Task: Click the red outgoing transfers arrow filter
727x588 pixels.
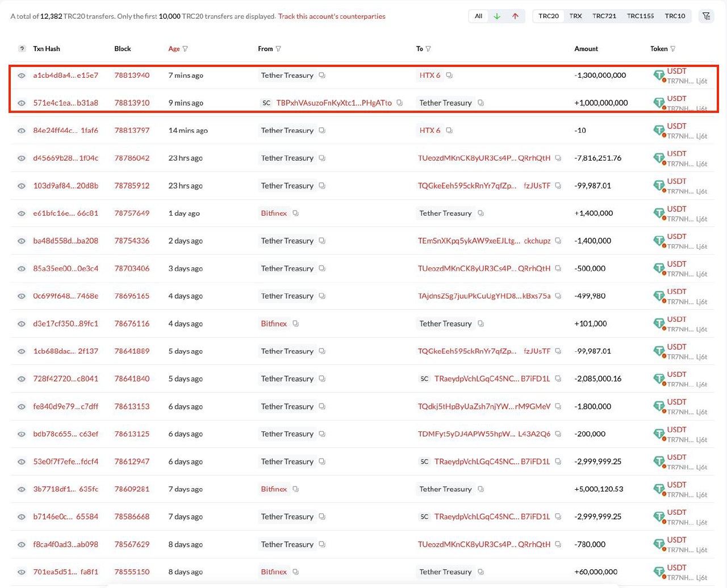Action: click(x=515, y=16)
